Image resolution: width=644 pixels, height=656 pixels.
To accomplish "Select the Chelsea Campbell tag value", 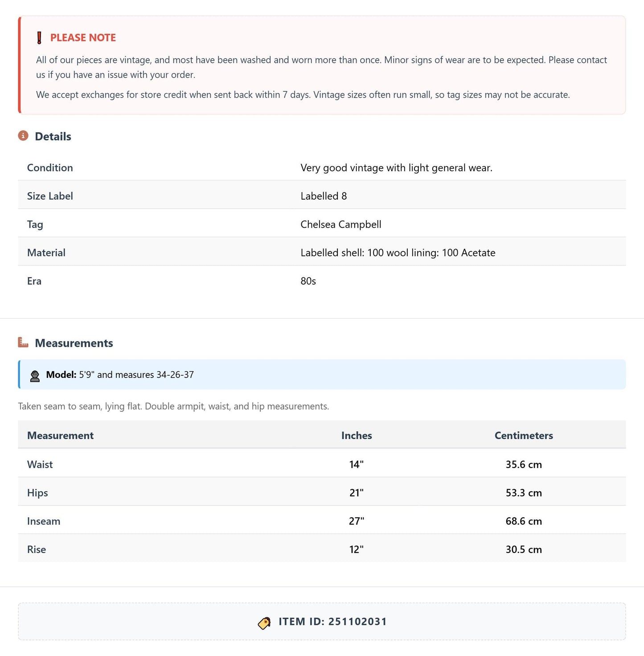I will click(x=341, y=224).
